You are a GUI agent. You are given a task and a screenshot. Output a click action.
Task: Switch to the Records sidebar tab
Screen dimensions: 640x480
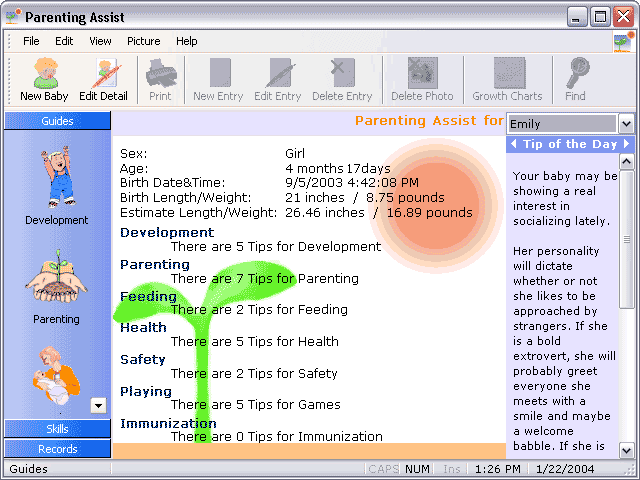click(57, 449)
